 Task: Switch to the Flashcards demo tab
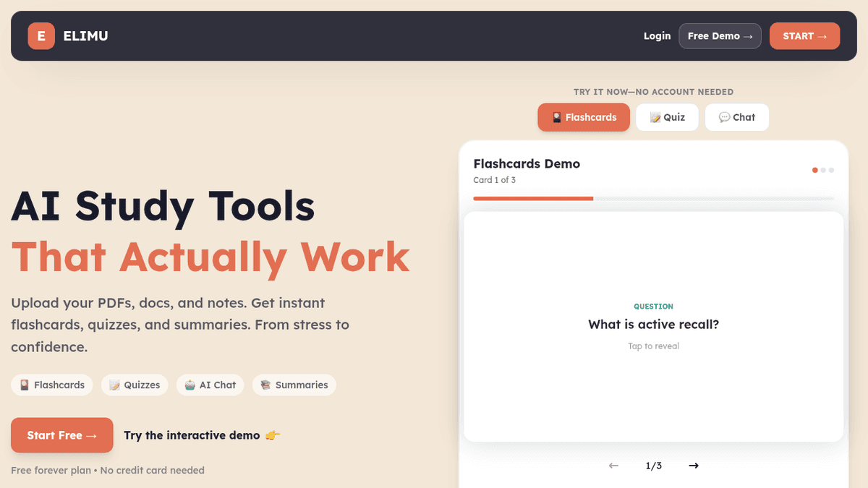(x=583, y=117)
